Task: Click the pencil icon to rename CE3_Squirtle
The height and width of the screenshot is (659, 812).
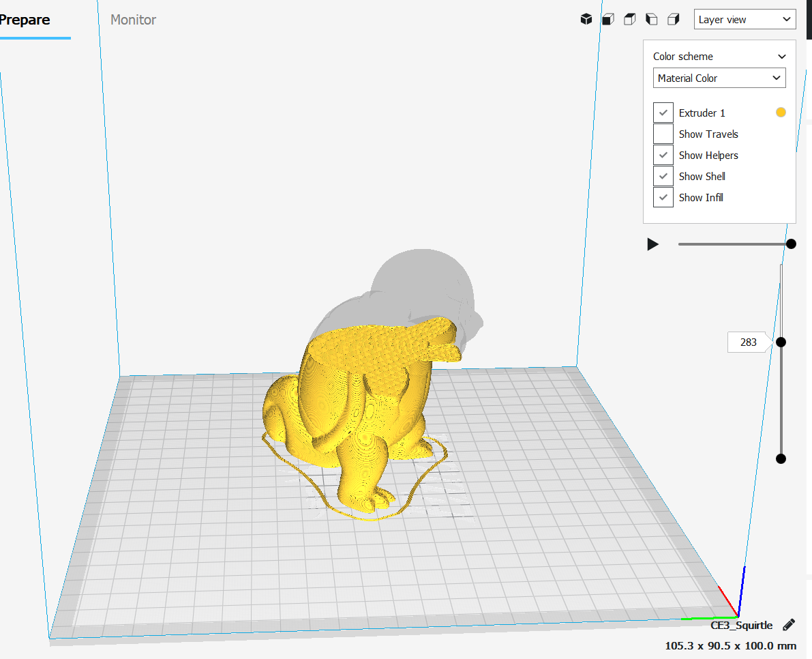Action: click(x=789, y=625)
